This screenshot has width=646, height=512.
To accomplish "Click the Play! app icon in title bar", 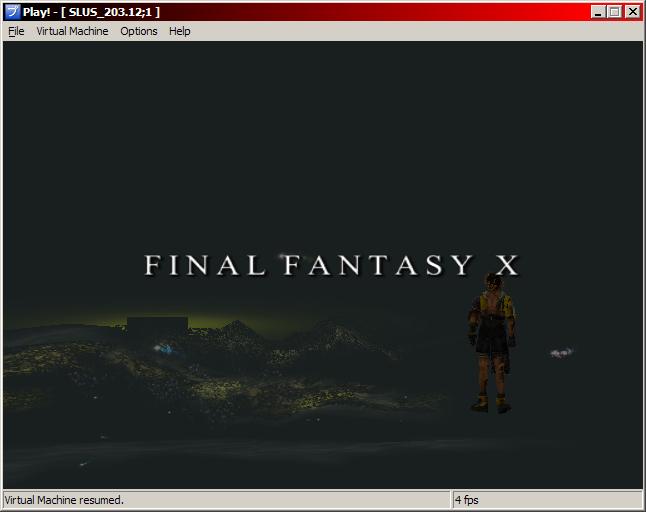I will (12, 12).
